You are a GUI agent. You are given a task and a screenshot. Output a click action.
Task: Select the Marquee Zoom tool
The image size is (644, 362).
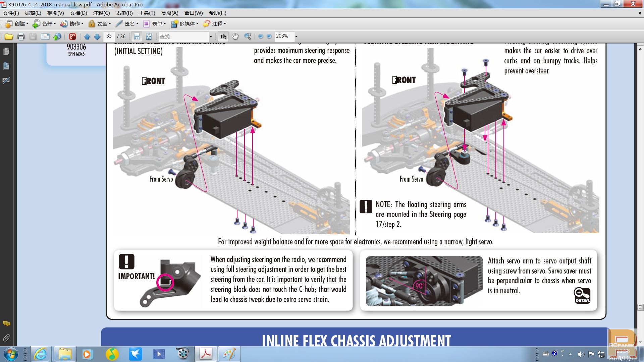[248, 37]
